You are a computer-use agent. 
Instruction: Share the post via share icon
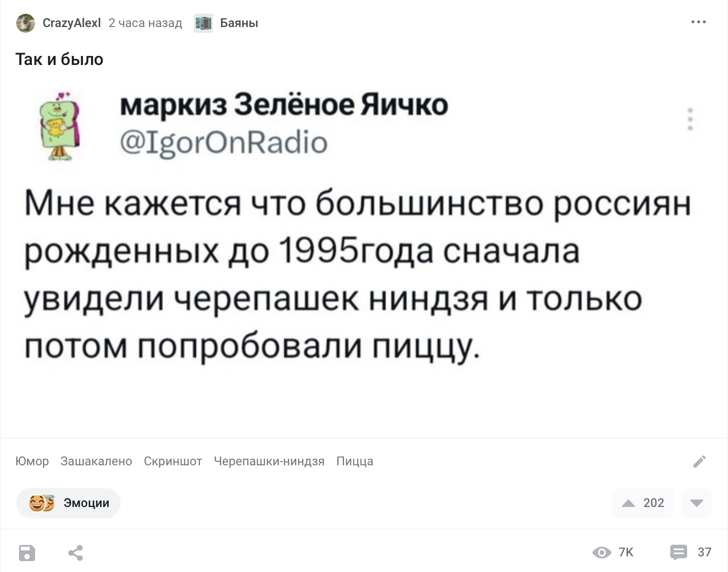coord(75,553)
